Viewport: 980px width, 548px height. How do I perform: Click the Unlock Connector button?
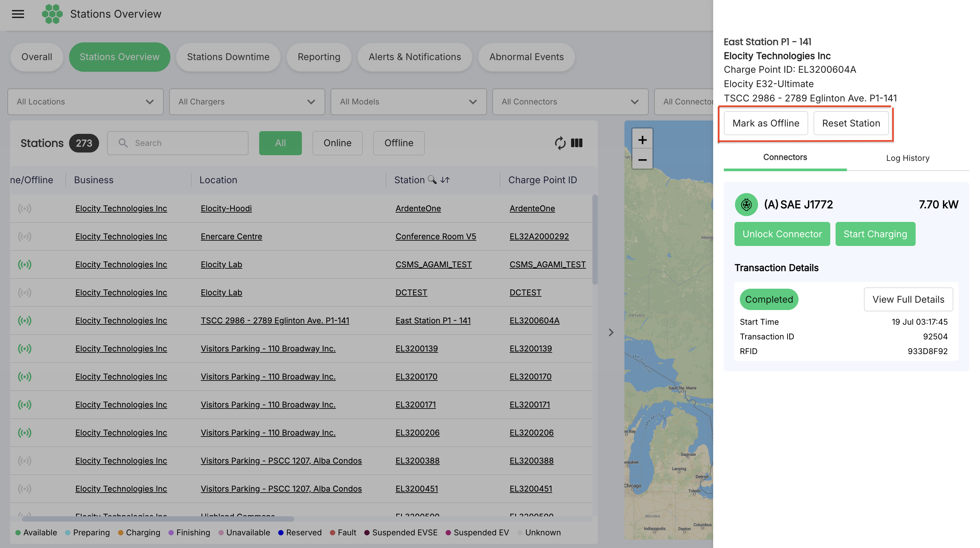click(782, 234)
